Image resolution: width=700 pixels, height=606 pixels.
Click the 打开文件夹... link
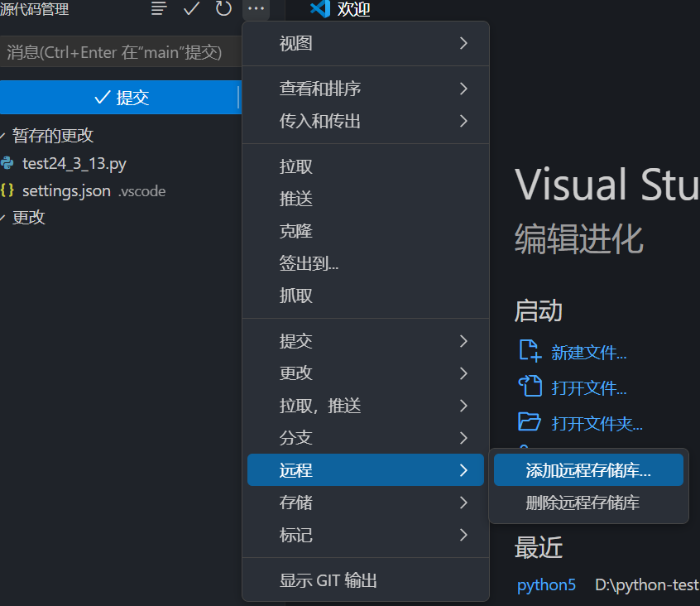(597, 423)
